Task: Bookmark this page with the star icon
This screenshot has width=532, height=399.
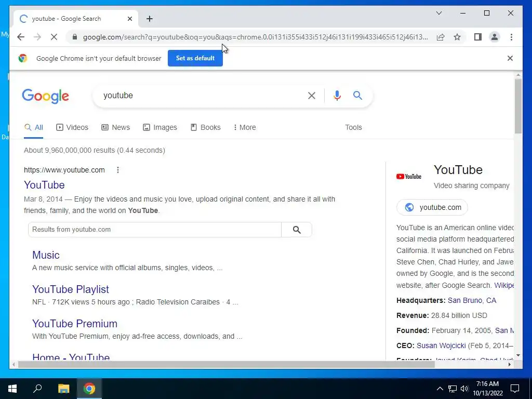Action: (x=457, y=37)
